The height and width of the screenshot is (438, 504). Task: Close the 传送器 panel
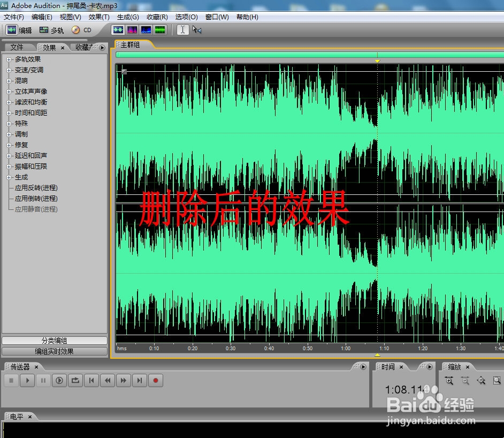pos(36,367)
